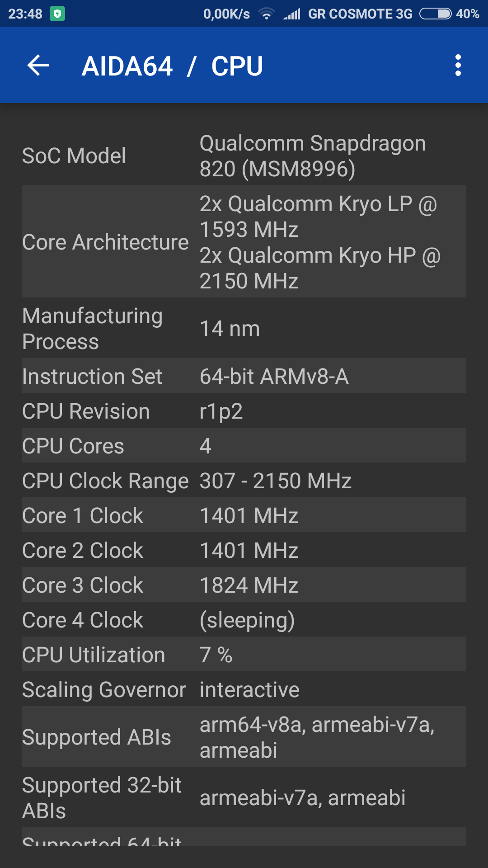Image resolution: width=488 pixels, height=868 pixels.
Task: Select the Core Architecture row
Action: [x=244, y=242]
